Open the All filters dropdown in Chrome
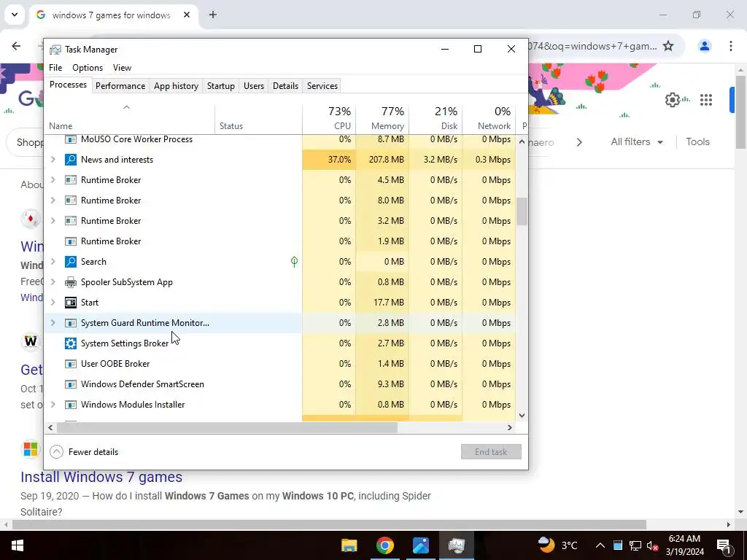The width and height of the screenshot is (747, 560). 637,142
